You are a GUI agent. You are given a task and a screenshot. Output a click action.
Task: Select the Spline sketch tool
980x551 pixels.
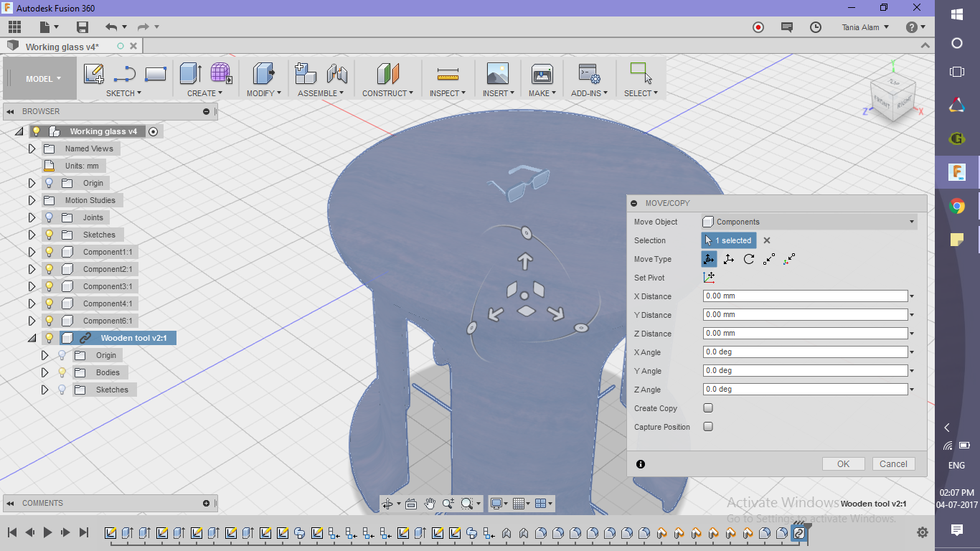[125, 74]
